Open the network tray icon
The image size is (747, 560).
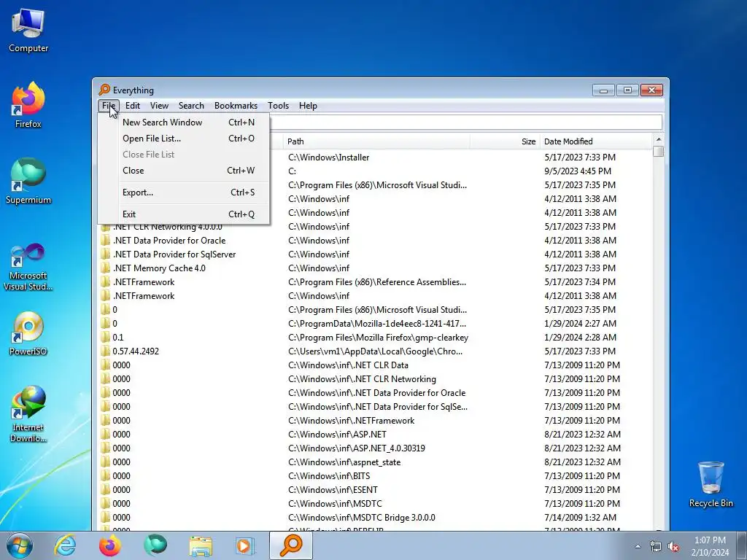tap(656, 546)
